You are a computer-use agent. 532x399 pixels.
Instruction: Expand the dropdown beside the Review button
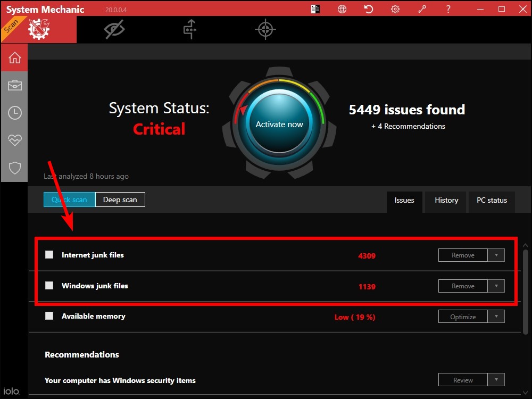tap(496, 380)
